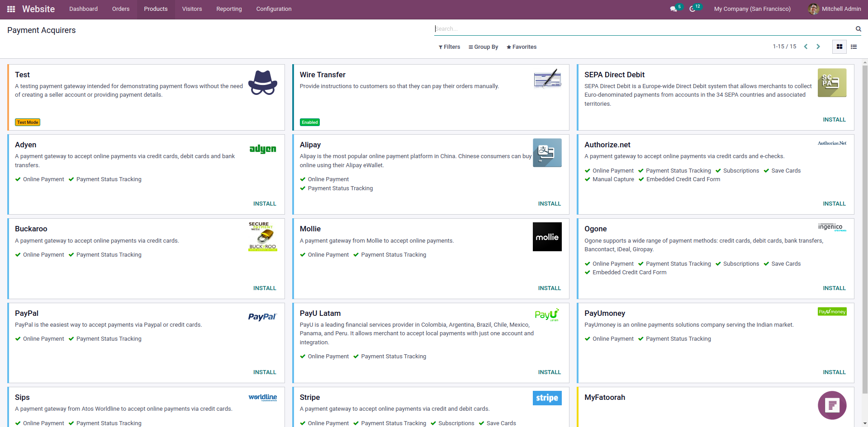
Task: Click the Payment Acquirers breadcrumb heading
Action: click(42, 30)
